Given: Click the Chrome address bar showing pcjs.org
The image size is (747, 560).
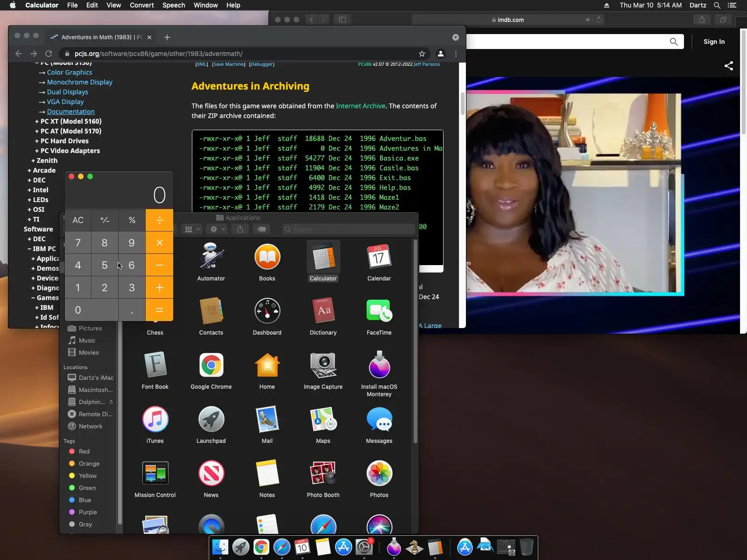Looking at the screenshot, I should pyautogui.click(x=245, y=54).
